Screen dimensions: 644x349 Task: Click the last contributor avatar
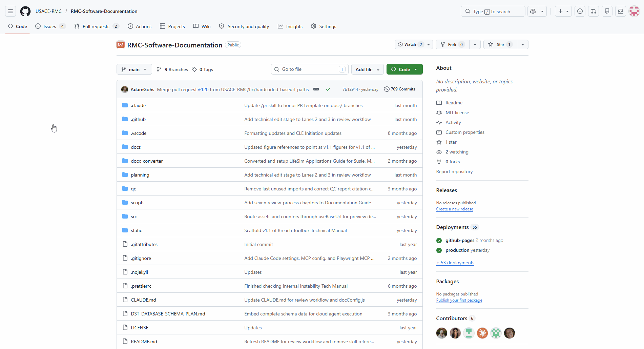510,333
